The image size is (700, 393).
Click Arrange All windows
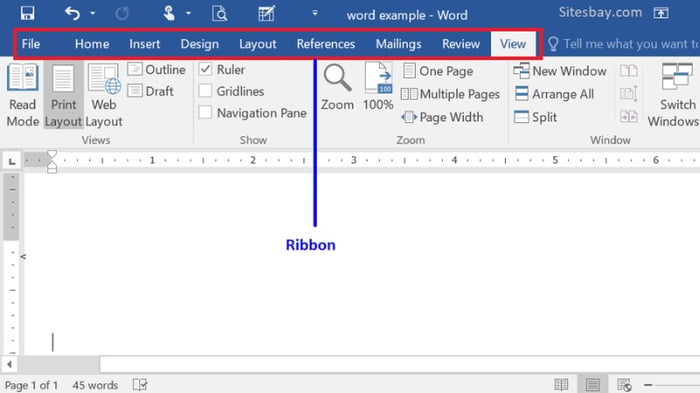(x=554, y=94)
